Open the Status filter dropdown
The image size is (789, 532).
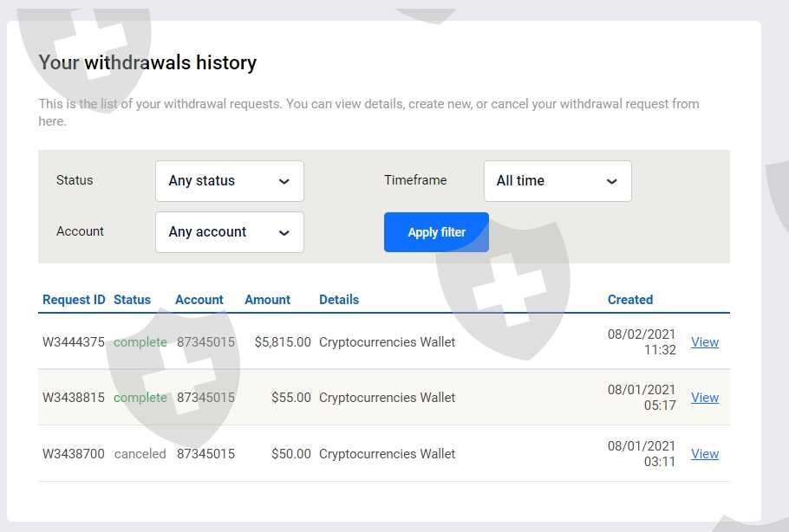pyautogui.click(x=229, y=181)
